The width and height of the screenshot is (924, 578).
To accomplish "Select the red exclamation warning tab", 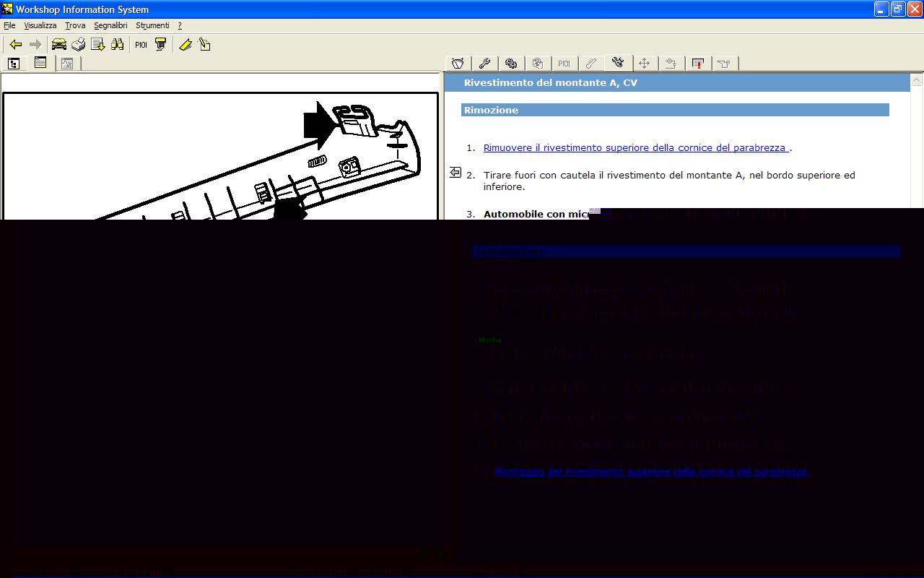I will click(x=697, y=64).
